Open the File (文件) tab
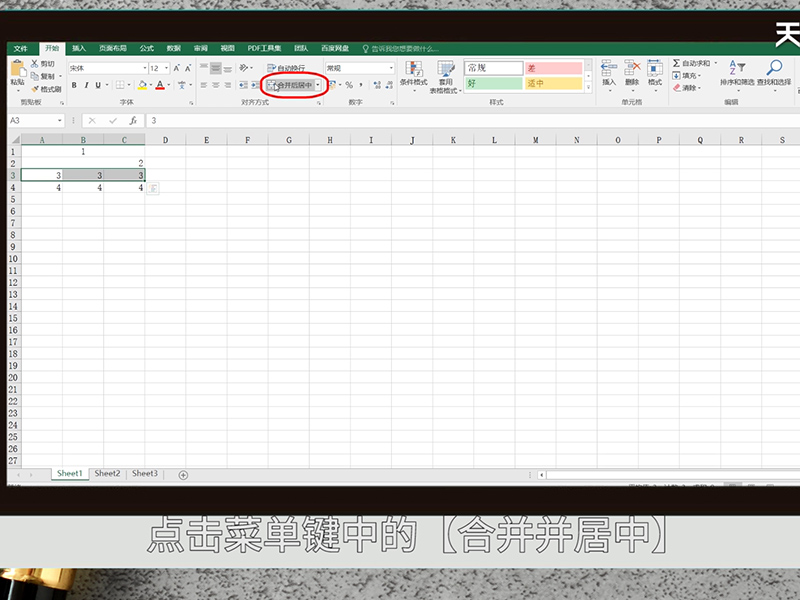Screen dimensions: 800x600 [x=20, y=48]
